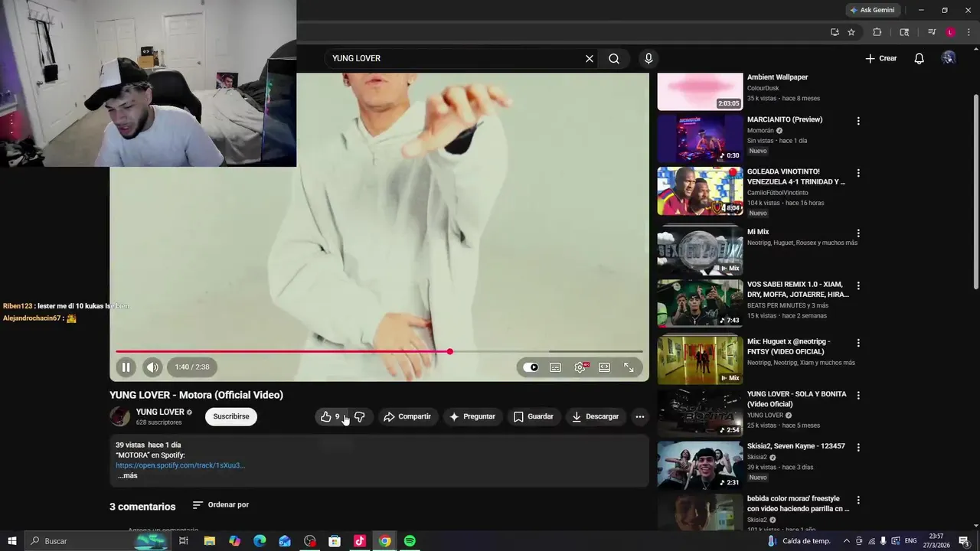Screen dimensions: 980x551
Task: Mute the video volume
Action: coord(152,367)
